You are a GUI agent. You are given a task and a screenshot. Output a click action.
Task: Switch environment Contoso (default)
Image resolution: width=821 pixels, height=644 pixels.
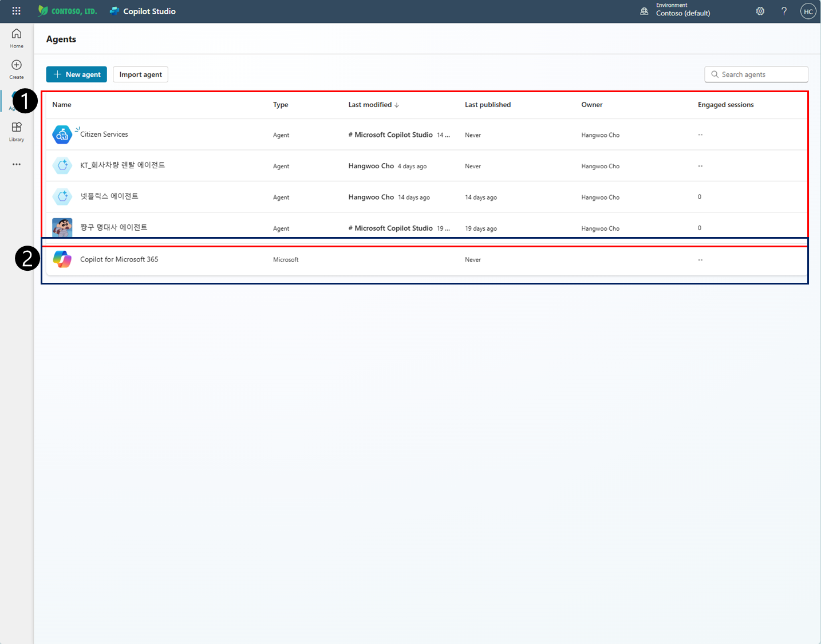click(x=683, y=13)
